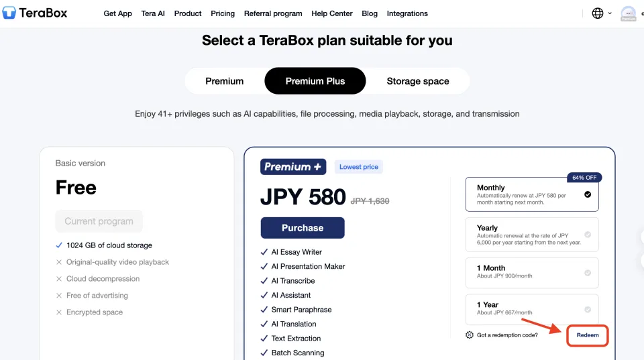Expand the language dropdown chevron
The height and width of the screenshot is (360, 644).
610,13
